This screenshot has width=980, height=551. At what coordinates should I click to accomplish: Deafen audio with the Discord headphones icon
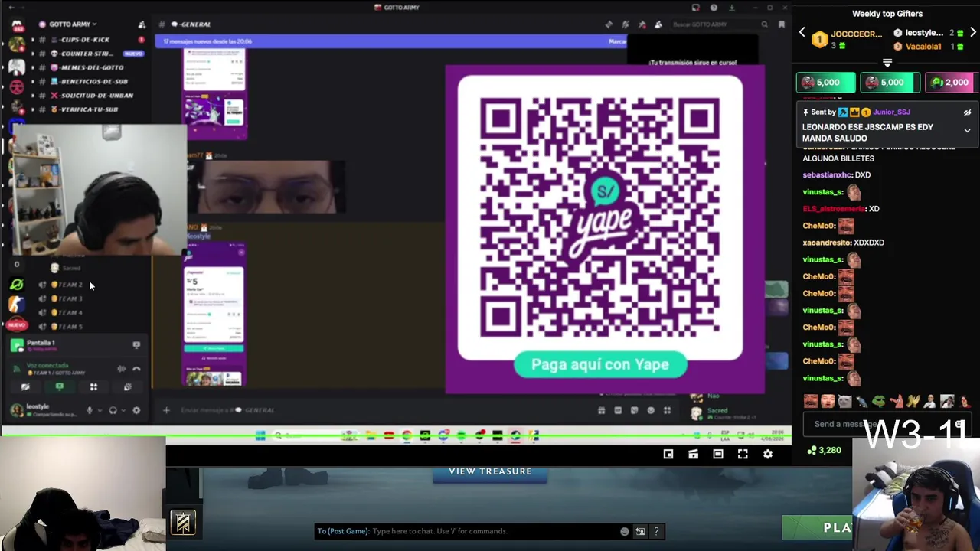coord(113,410)
